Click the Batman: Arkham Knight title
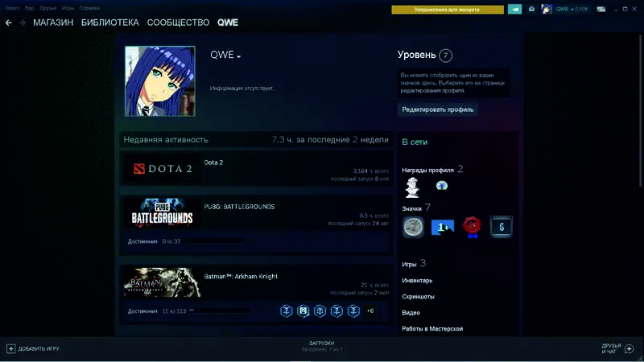The image size is (644, 362). tap(241, 277)
